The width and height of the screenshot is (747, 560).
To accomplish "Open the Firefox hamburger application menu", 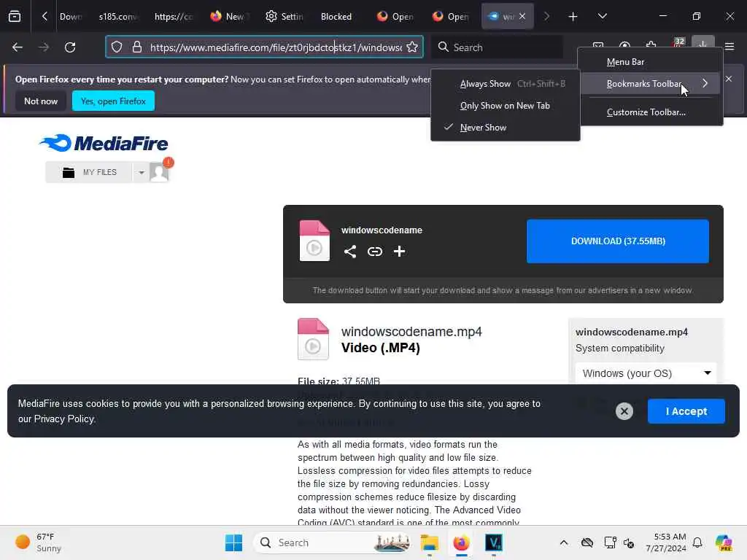I will click(729, 47).
